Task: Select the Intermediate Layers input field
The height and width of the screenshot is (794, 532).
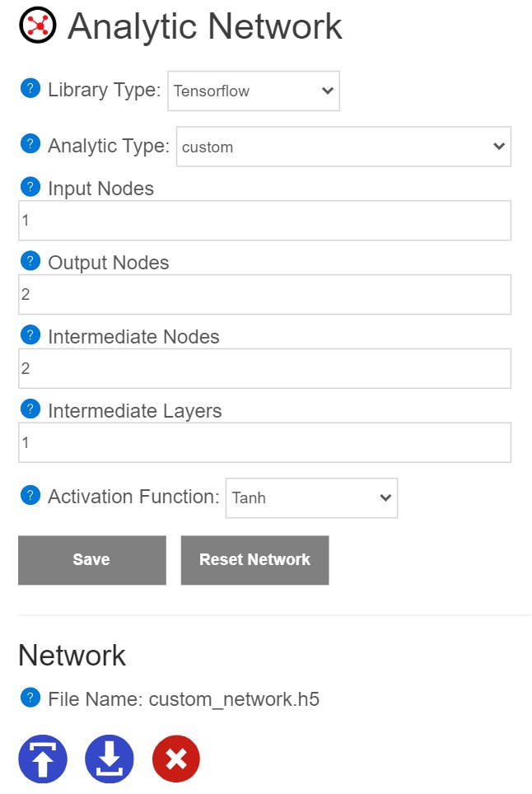Action: (264, 442)
